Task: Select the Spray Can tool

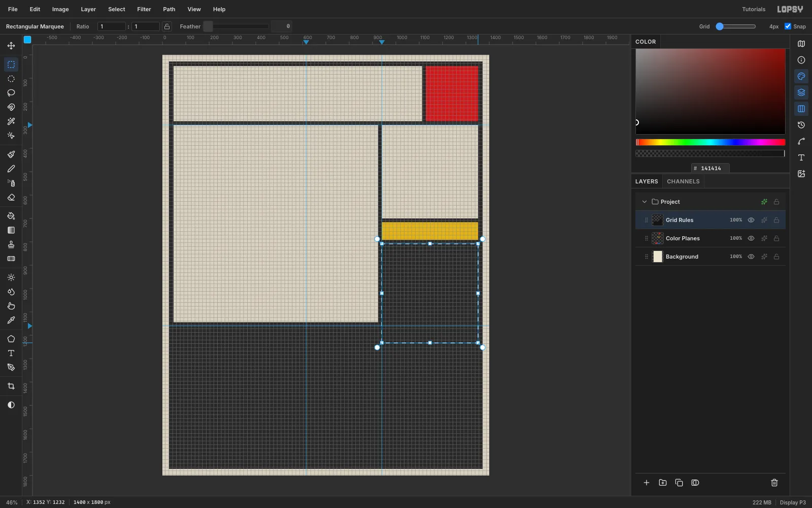Action: click(x=11, y=183)
